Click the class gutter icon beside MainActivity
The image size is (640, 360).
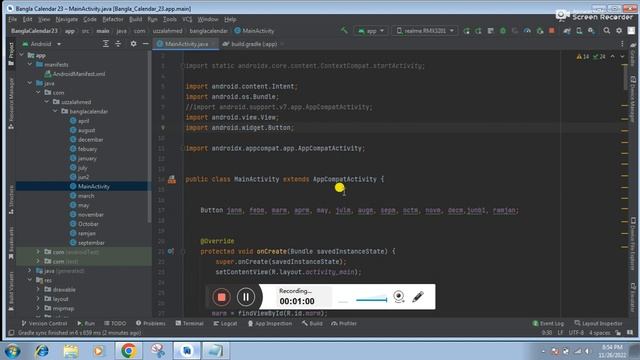click(172, 179)
